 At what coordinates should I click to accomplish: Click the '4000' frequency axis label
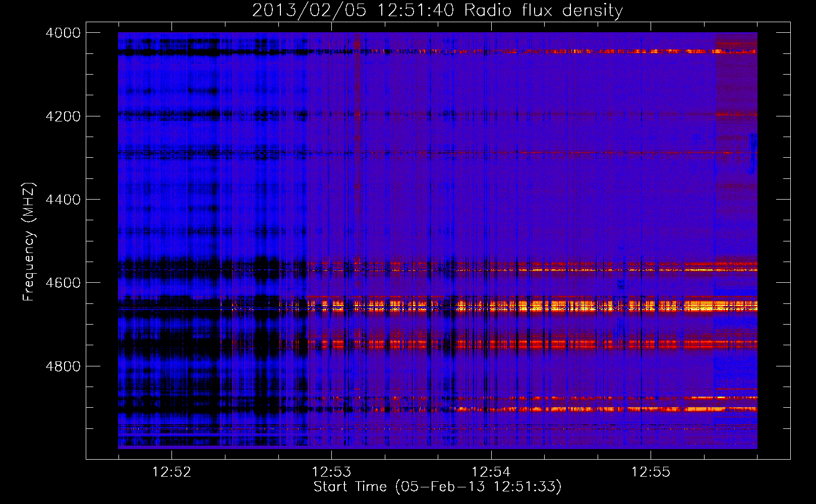pos(63,33)
